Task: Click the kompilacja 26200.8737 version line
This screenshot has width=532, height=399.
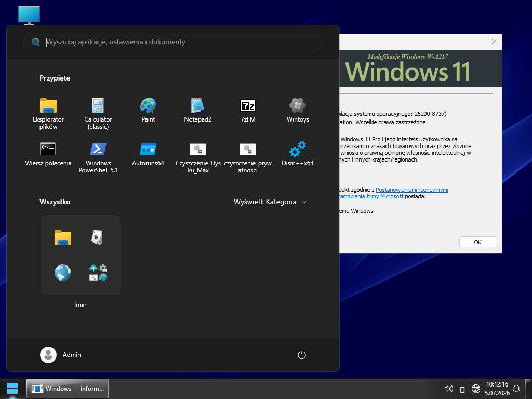Action: click(x=393, y=114)
